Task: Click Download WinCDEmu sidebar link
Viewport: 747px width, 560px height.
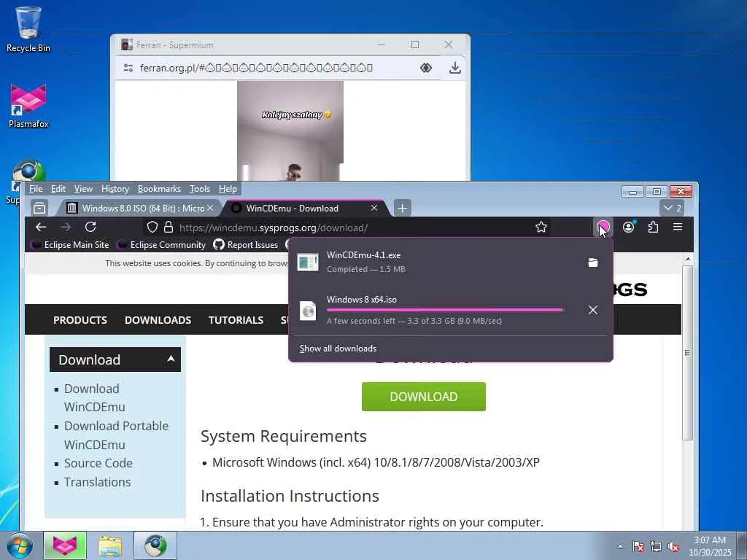Action: tap(95, 397)
